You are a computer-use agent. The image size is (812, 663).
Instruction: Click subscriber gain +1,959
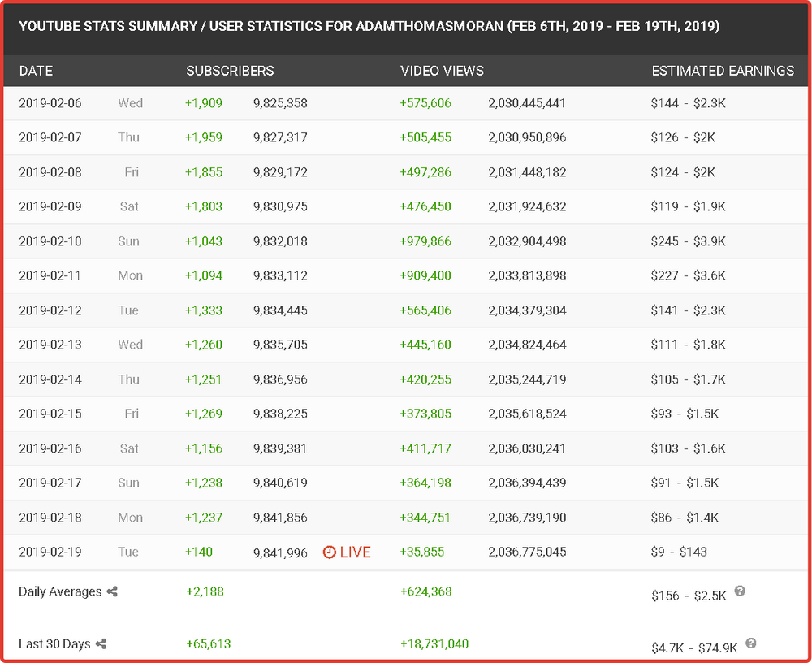[x=204, y=137]
